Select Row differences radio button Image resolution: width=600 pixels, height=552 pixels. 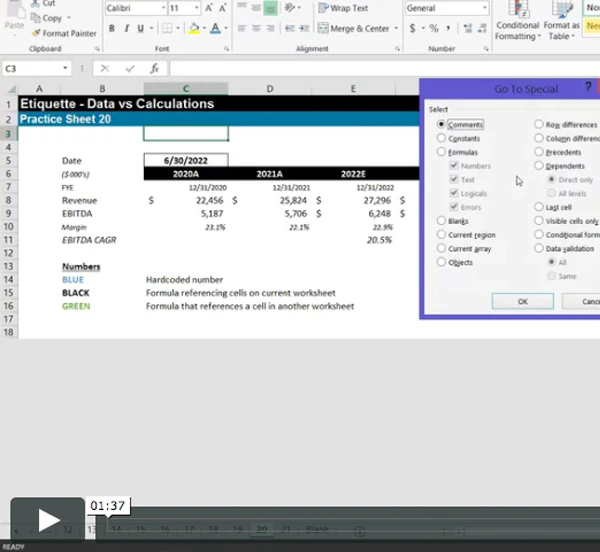point(539,124)
